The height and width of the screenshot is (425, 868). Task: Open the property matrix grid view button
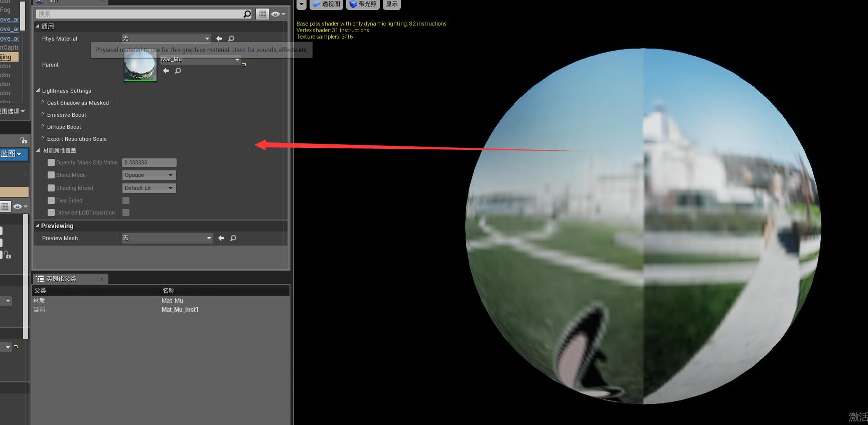(262, 14)
